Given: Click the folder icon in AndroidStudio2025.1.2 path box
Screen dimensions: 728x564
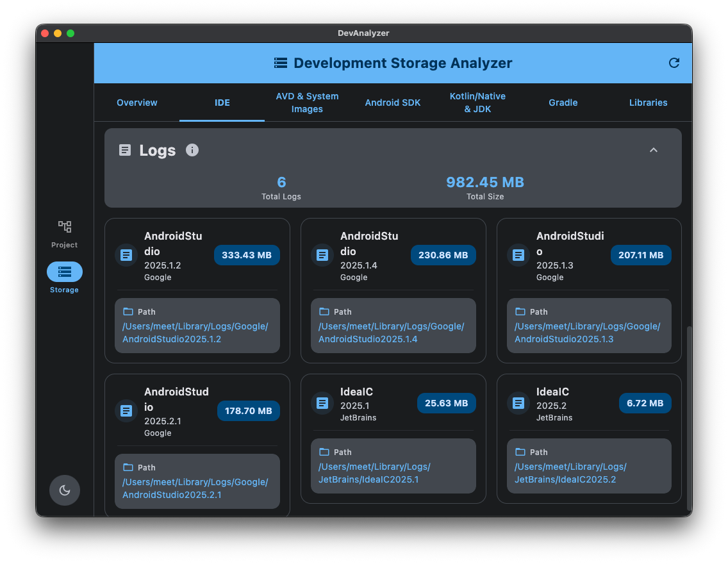Looking at the screenshot, I should 128,311.
